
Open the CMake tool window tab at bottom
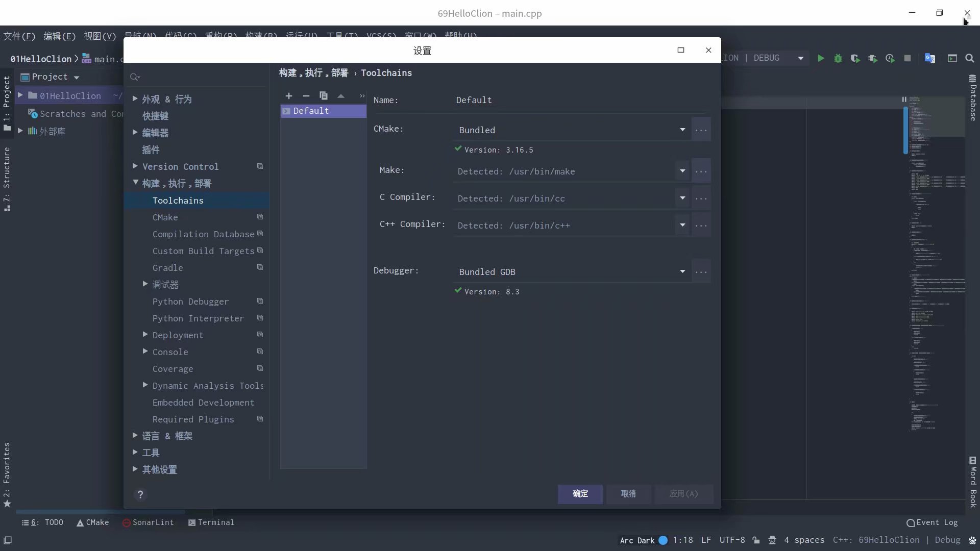point(93,523)
